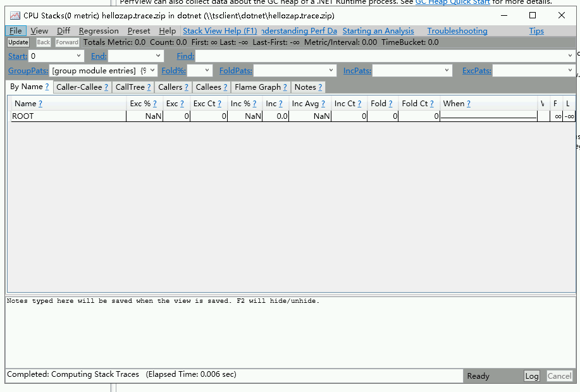Open the Flame Graph tab
The height and width of the screenshot is (392, 580).
261,87
